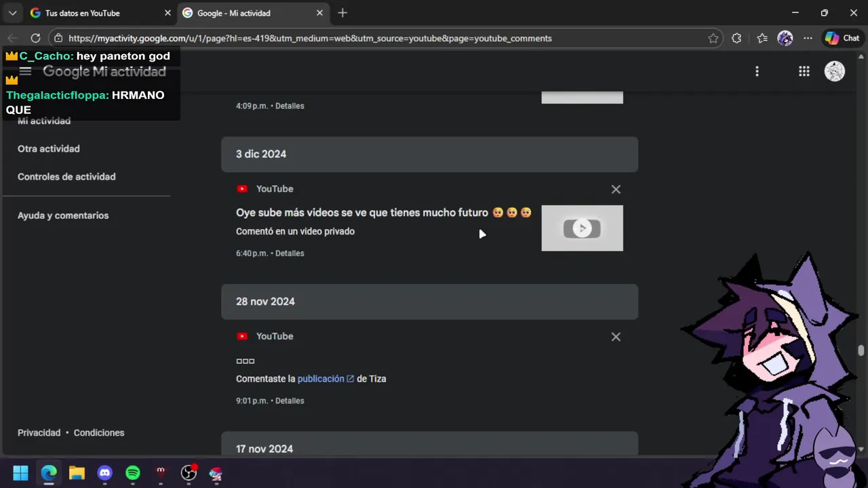This screenshot has height=488, width=868.
Task: Open Spotify from the taskbar
Action: (132, 473)
